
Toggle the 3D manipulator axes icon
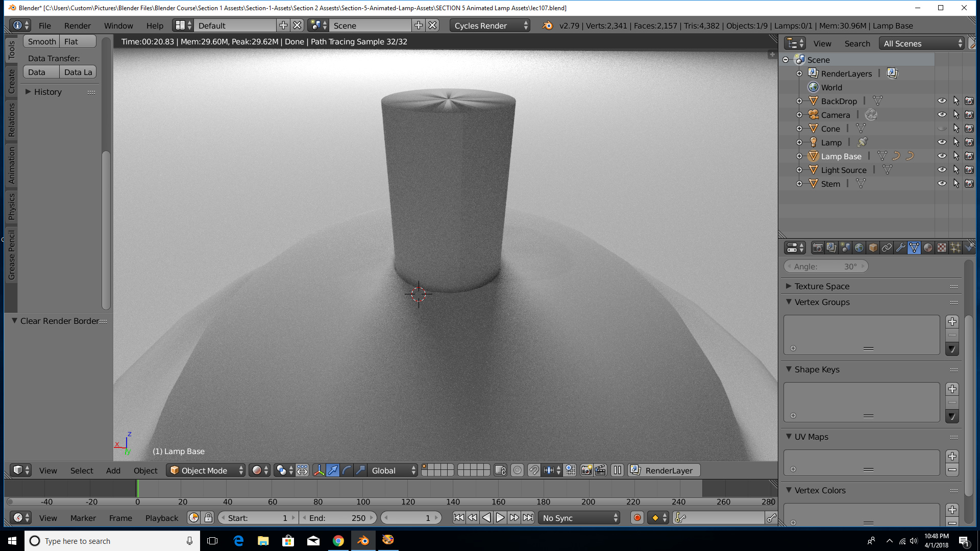(x=319, y=470)
